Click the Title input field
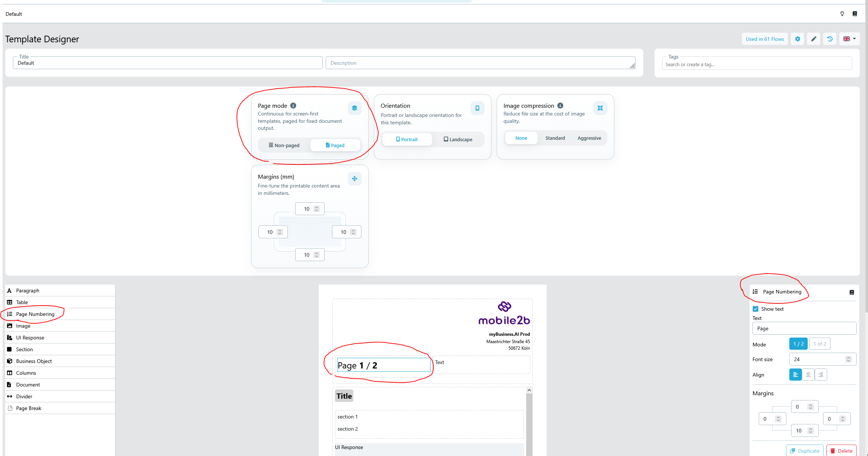 [x=168, y=63]
